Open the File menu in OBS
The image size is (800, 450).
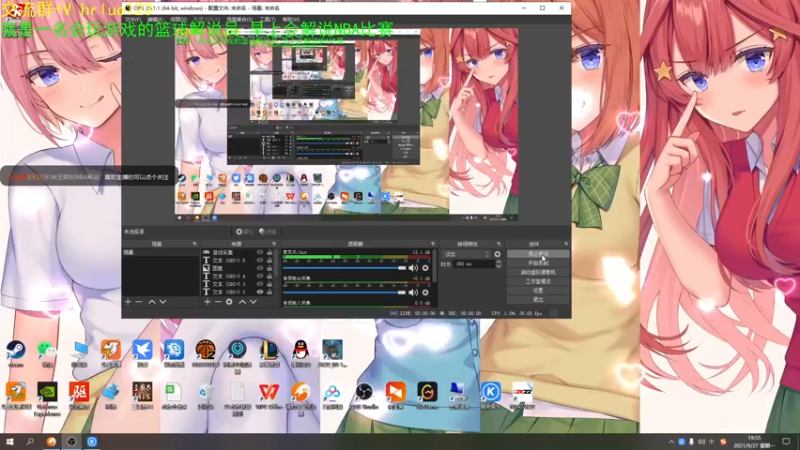tap(133, 19)
